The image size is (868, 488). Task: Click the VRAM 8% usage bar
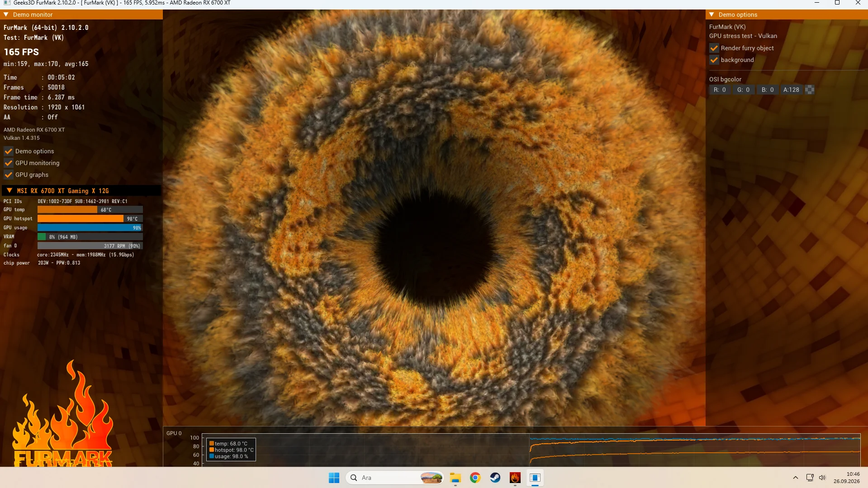(x=90, y=237)
